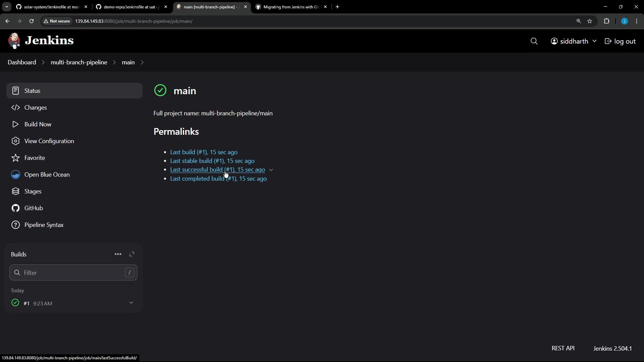Open the Jenkins search magnifier icon
This screenshot has height=362, width=644.
534,41
